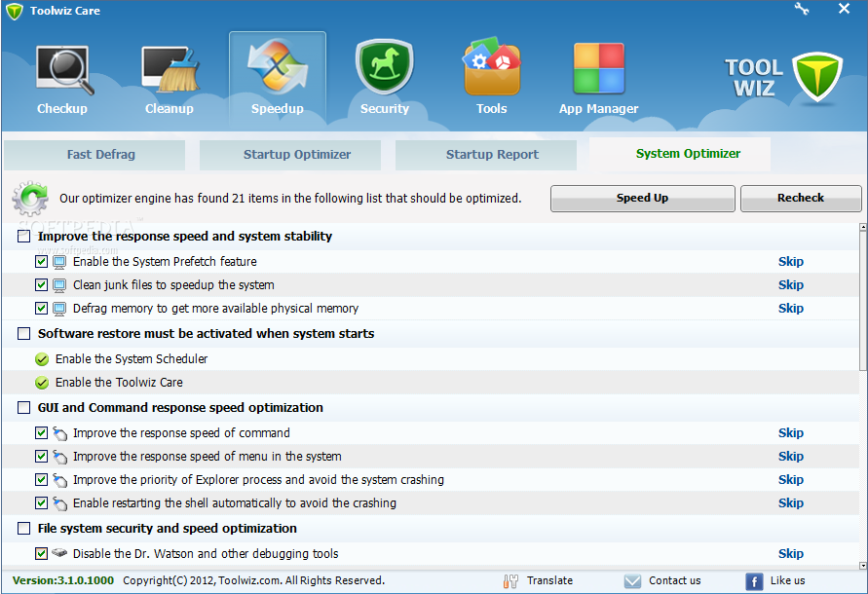Check the 'Improve the response speed and system stability' group
Image resolution: width=868 pixels, height=594 pixels.
point(23,237)
